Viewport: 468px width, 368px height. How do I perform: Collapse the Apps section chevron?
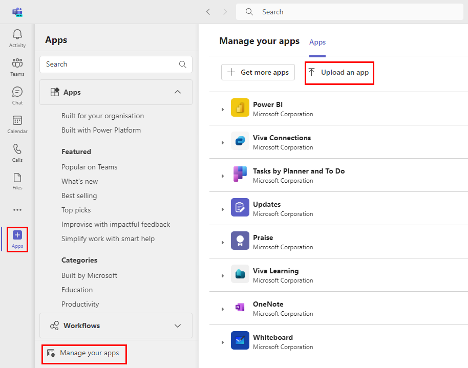[x=178, y=92]
